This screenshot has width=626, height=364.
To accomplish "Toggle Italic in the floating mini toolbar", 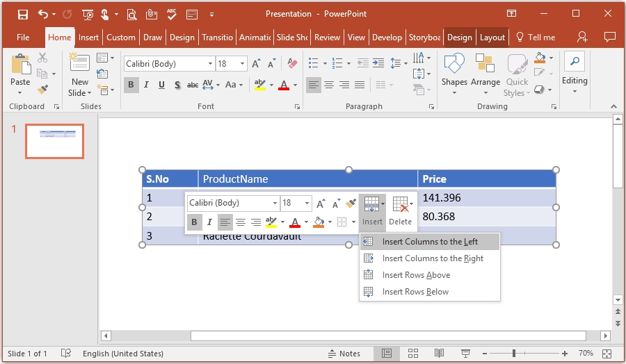I will [x=209, y=222].
